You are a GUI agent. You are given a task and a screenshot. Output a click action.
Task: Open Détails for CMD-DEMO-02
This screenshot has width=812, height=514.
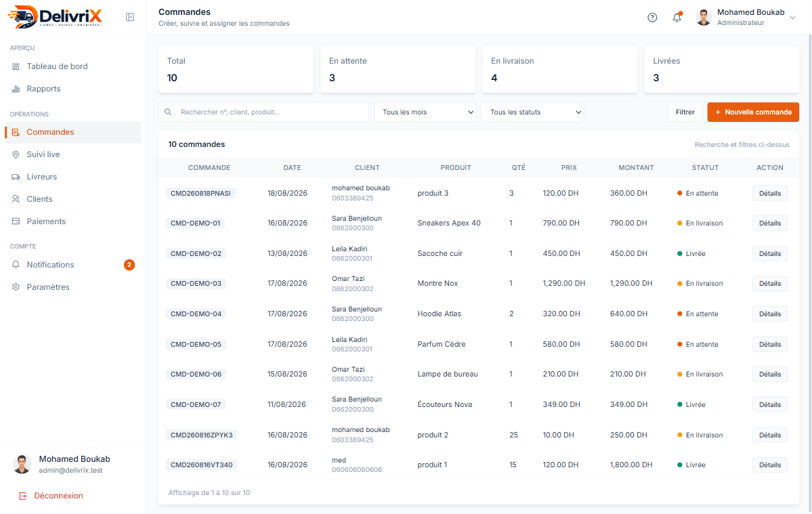tap(769, 254)
